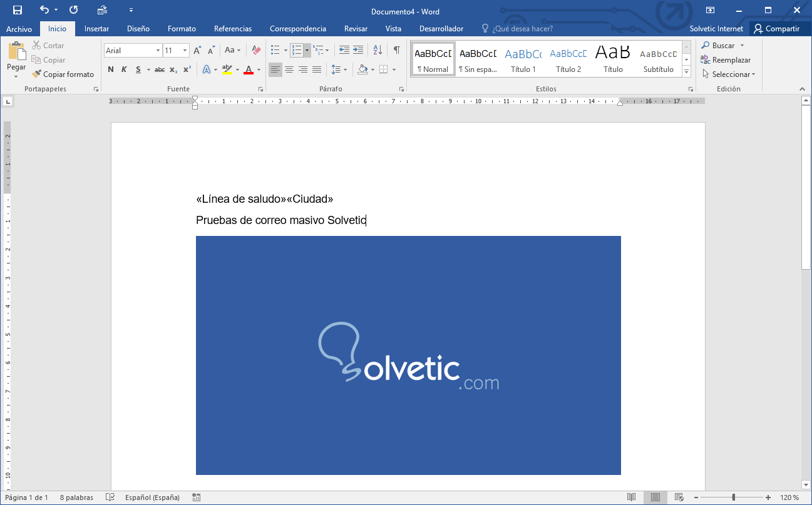Expand the Pegar paste options arrow
812x505 pixels.
click(16, 77)
